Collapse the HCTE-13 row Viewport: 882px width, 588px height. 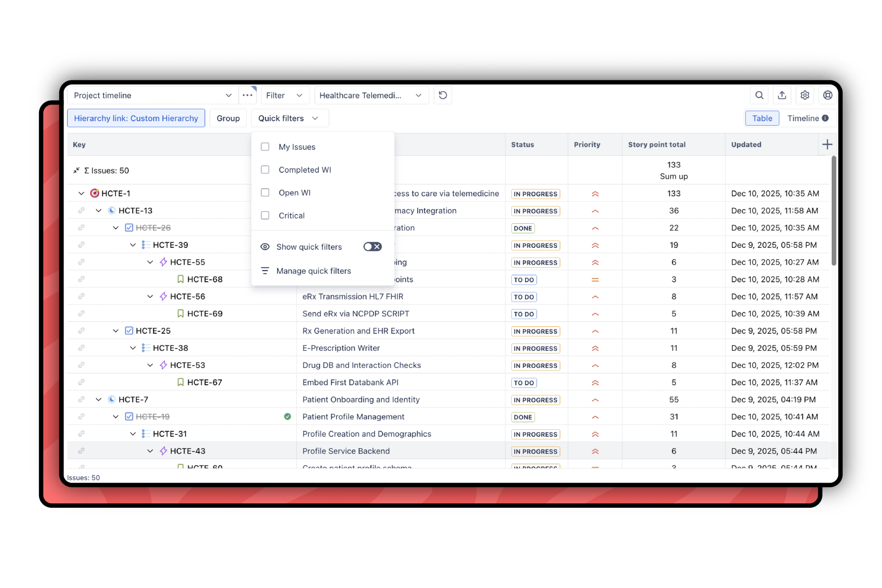[x=98, y=211]
